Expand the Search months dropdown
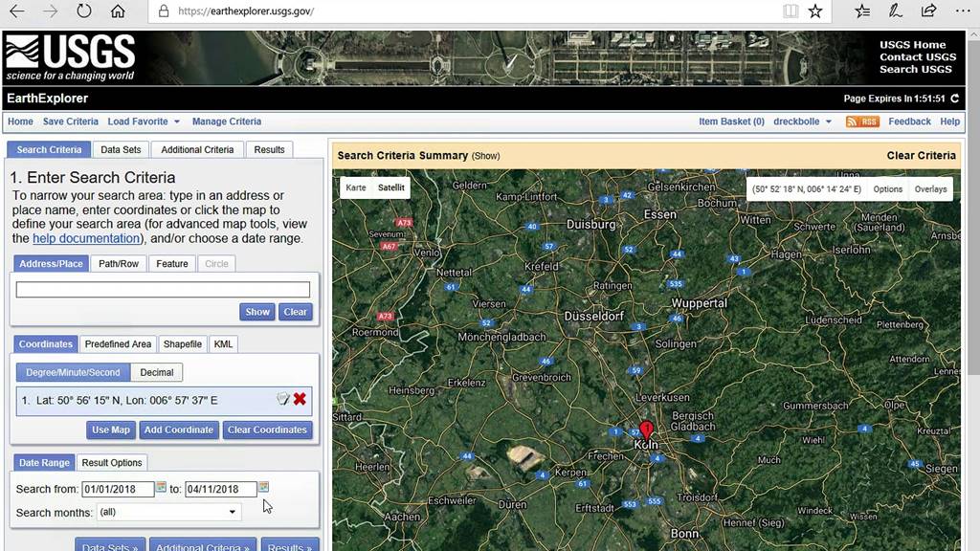 167,512
